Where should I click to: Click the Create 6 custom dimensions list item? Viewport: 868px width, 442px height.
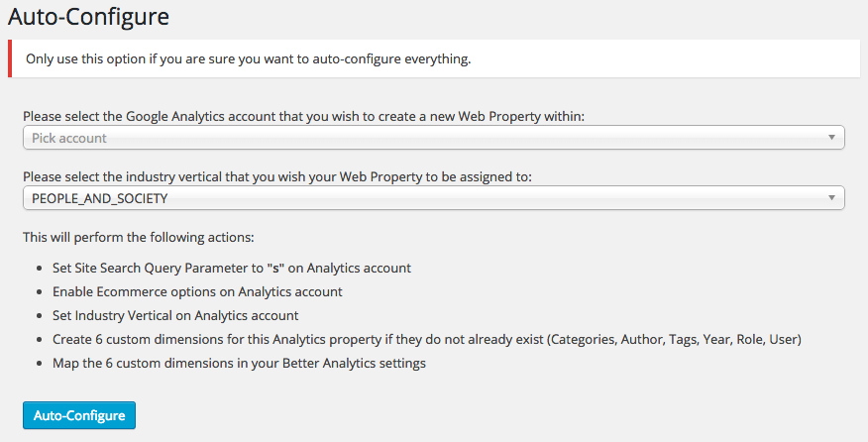tap(426, 339)
